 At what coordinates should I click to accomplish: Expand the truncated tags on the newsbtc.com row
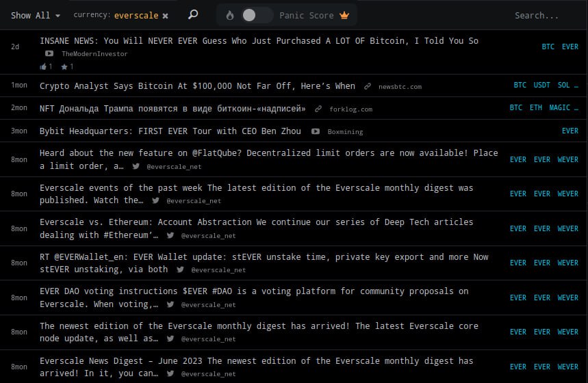[x=575, y=85]
